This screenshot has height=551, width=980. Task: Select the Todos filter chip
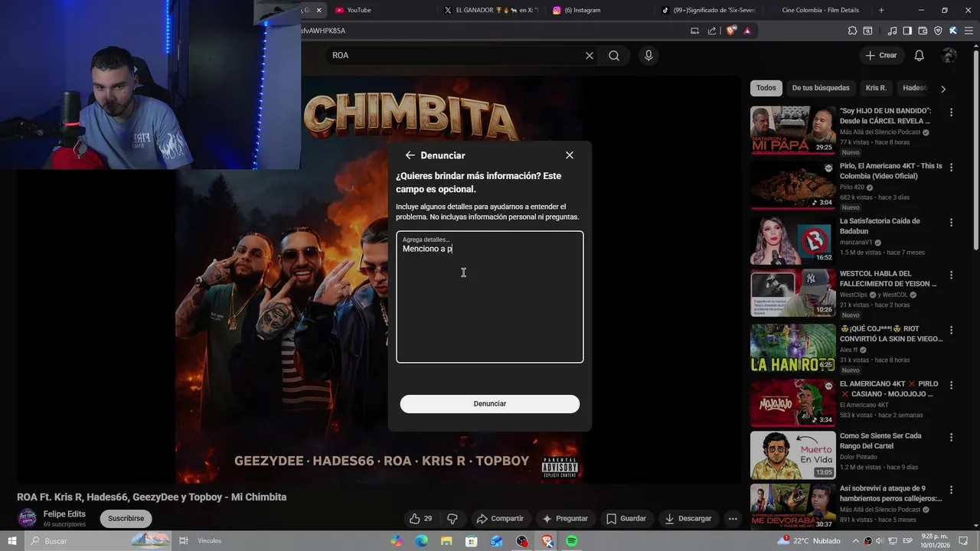(766, 88)
